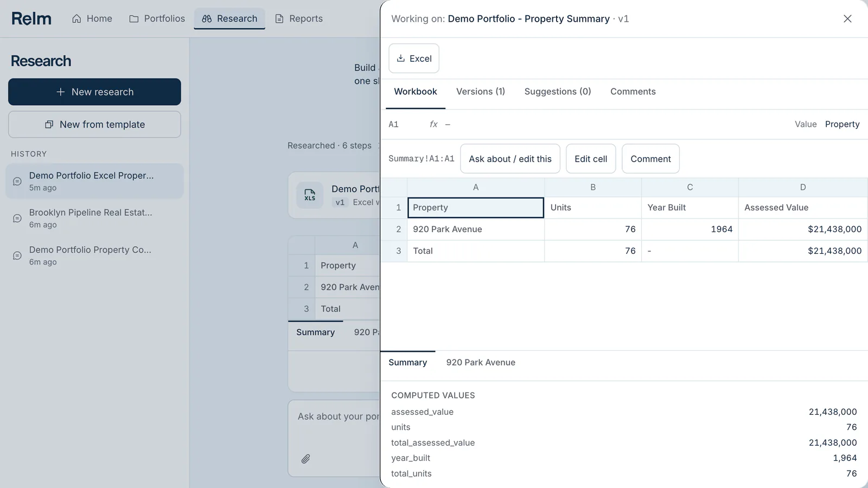The width and height of the screenshot is (868, 488).
Task: Click the A1 cell reference box
Action: coord(394,124)
